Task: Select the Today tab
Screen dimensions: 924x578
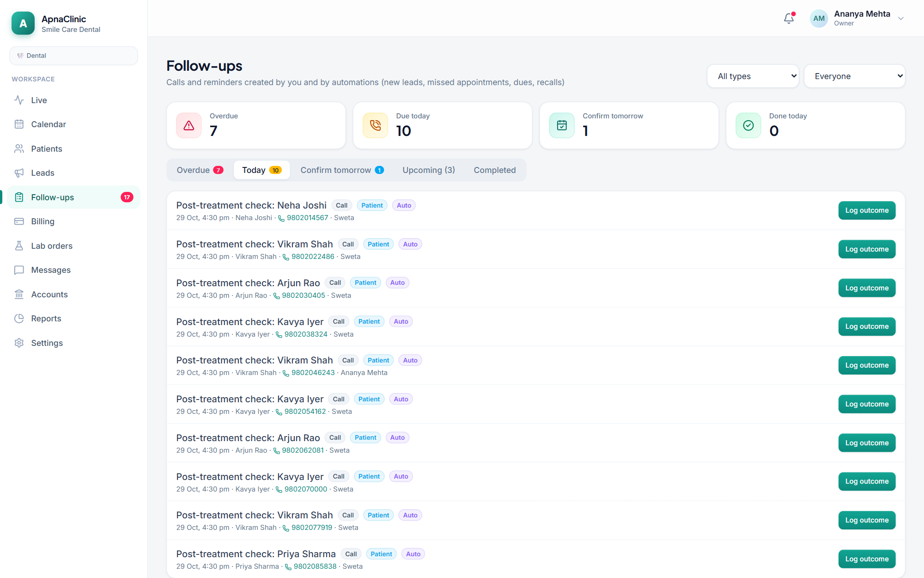Action: (x=262, y=170)
